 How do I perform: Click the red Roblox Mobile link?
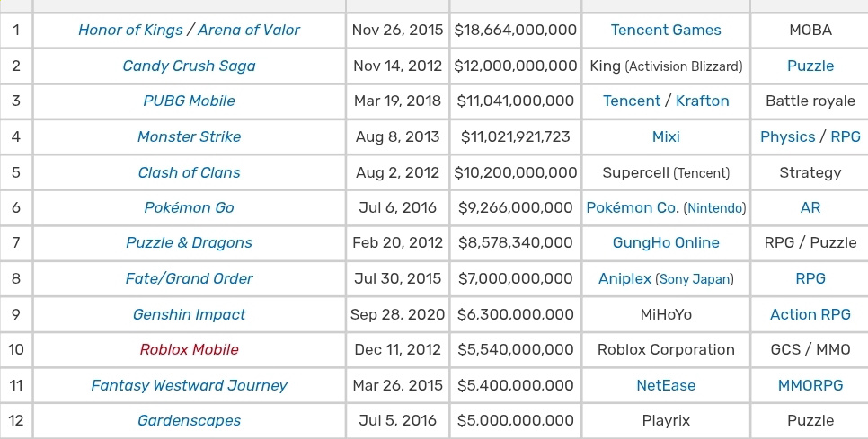(x=189, y=349)
